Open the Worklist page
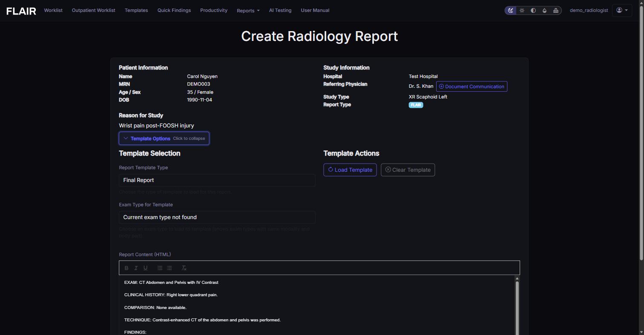 point(53,10)
